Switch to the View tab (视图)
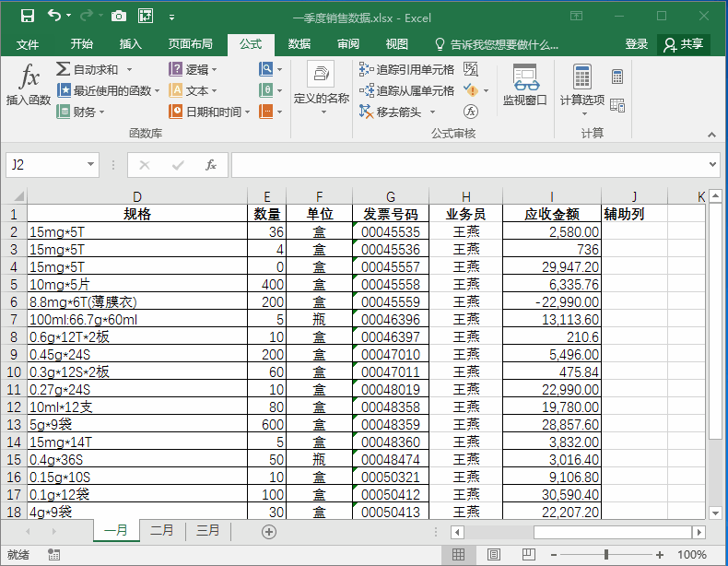Viewport: 728px width, 566px height. (x=397, y=44)
